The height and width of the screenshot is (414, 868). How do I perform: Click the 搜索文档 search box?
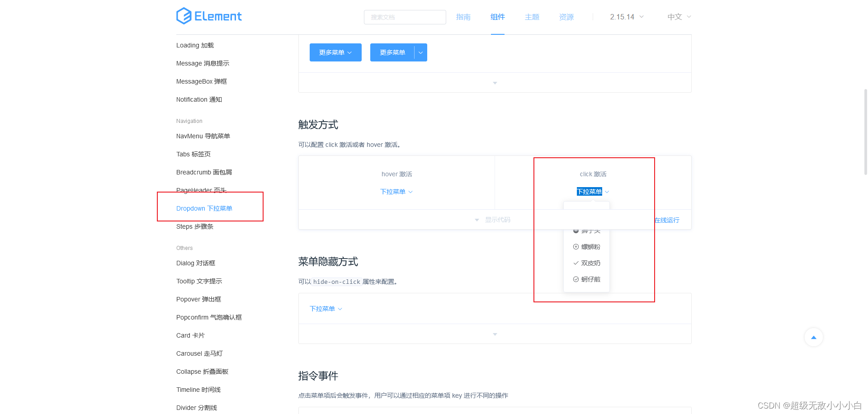(x=405, y=17)
